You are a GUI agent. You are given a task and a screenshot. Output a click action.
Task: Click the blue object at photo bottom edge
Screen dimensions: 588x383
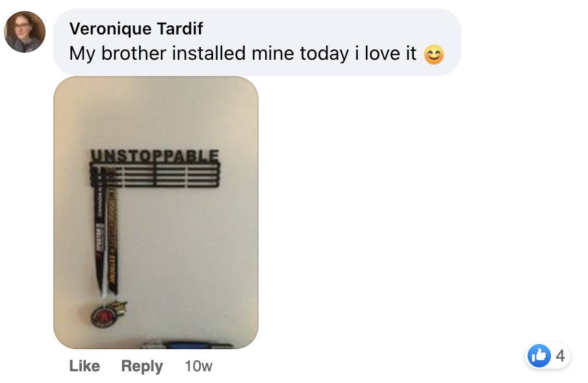click(188, 345)
